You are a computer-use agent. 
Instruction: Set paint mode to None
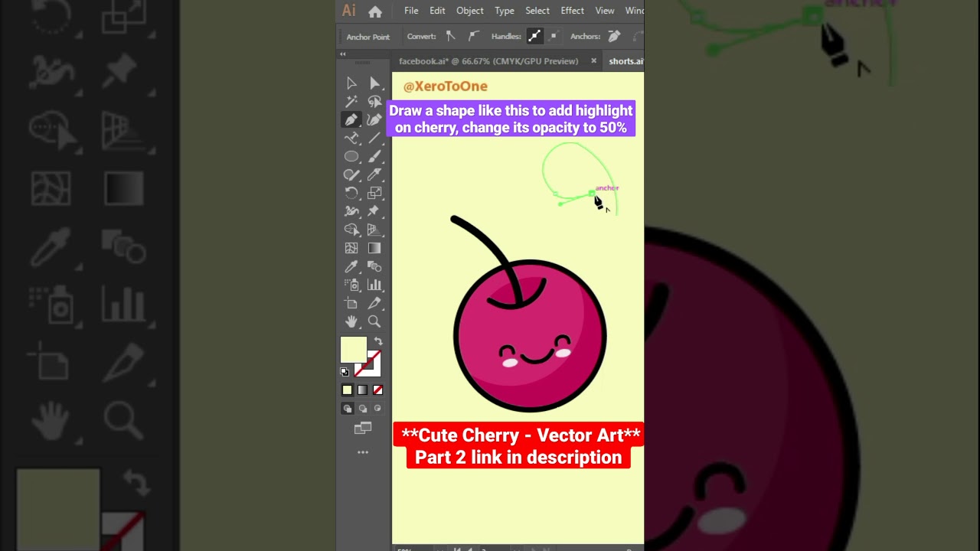tap(377, 390)
